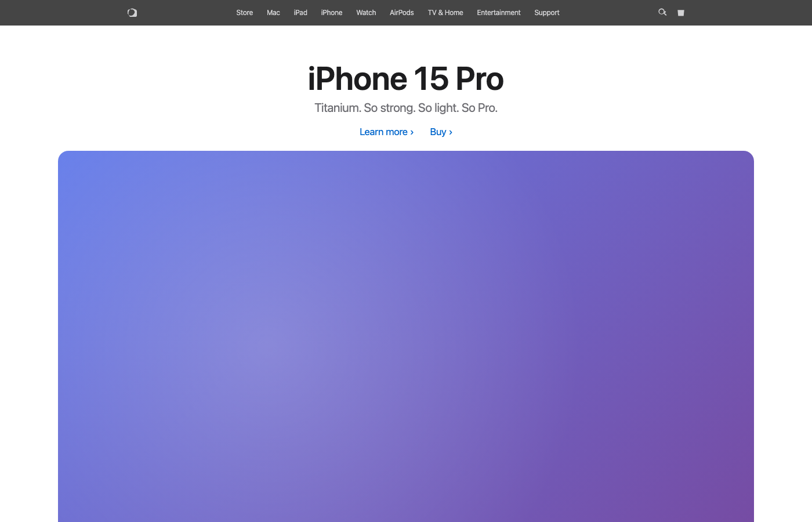This screenshot has height=522, width=812.
Task: Go to the Entertainment section
Action: [x=499, y=13]
